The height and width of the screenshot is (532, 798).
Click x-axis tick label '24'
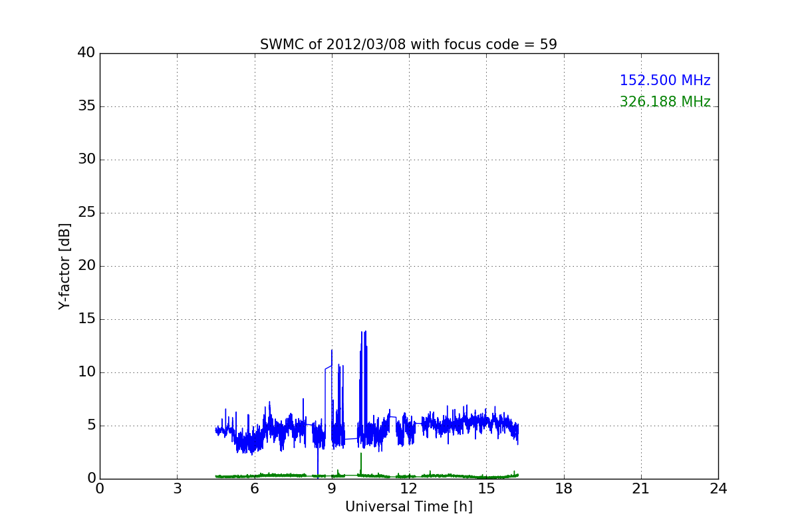click(718, 489)
